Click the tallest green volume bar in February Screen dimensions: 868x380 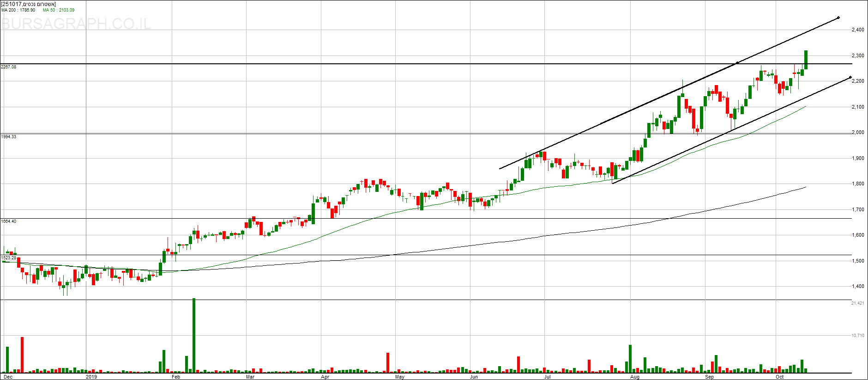click(x=194, y=335)
